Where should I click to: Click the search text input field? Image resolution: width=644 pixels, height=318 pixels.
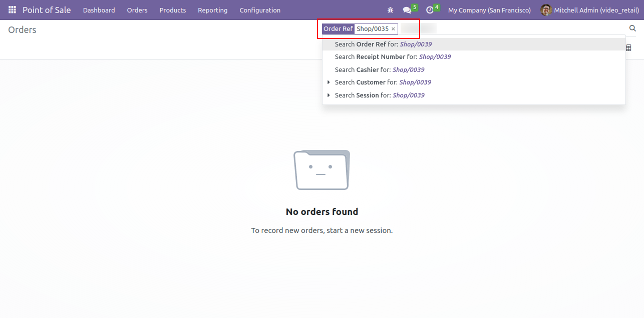click(x=511, y=28)
